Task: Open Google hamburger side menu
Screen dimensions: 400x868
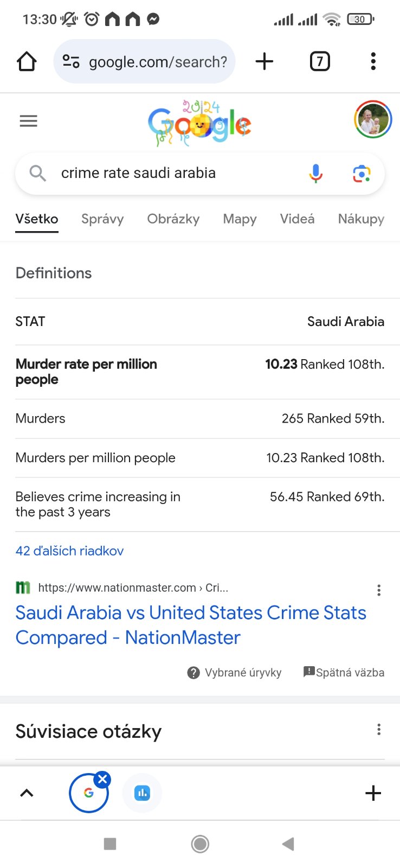Action: point(28,121)
